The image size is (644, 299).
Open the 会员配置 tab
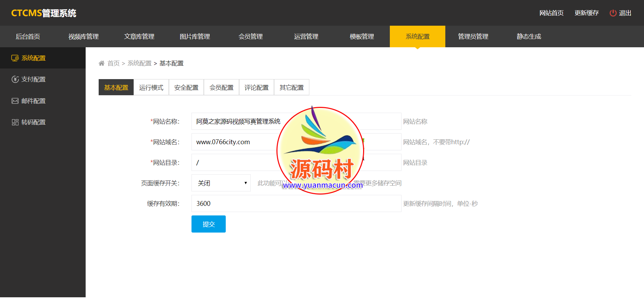(221, 87)
